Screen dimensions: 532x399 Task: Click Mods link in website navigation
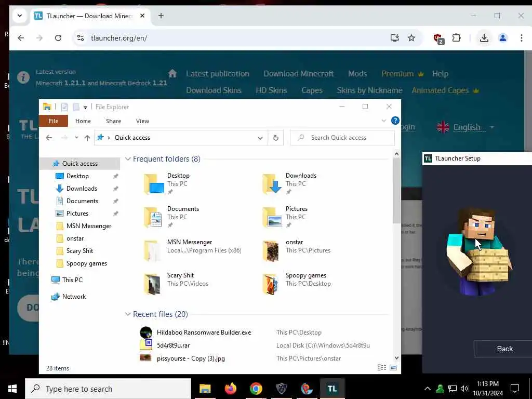357,74
